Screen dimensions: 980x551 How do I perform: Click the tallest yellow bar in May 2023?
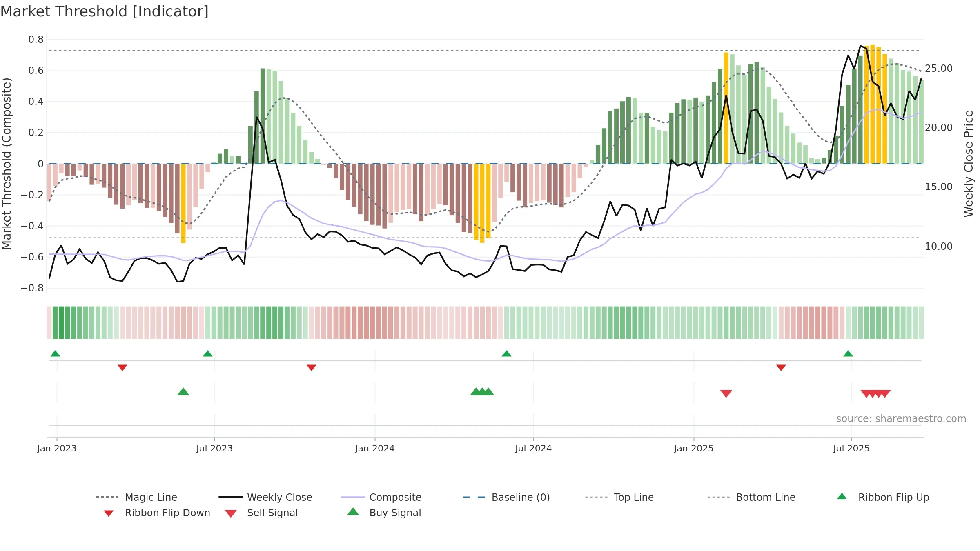[183, 203]
